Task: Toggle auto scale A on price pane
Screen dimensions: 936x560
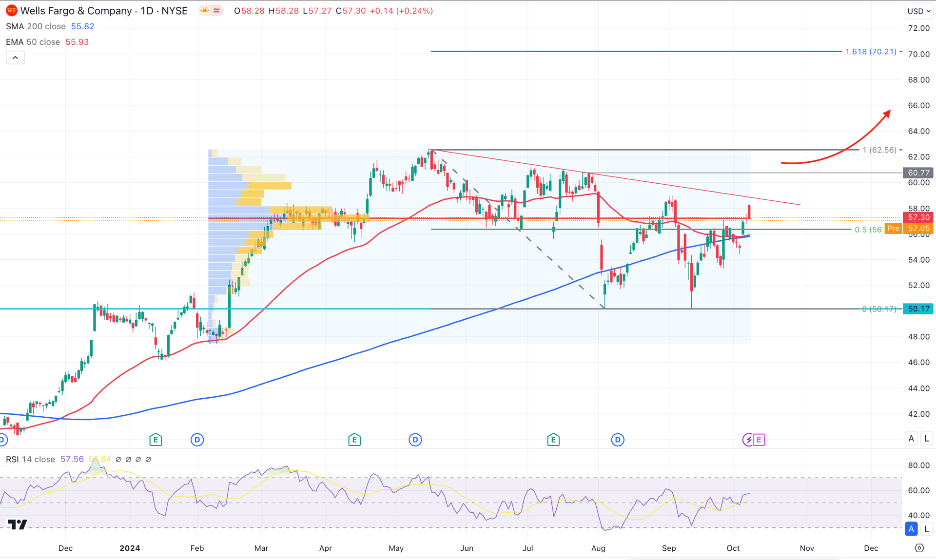Action: [911, 438]
